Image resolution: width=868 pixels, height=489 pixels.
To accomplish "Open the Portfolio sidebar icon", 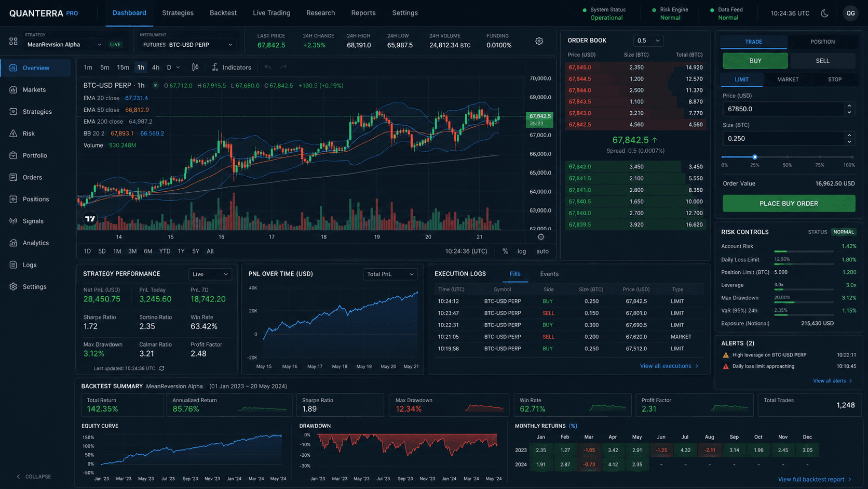I will click(13, 155).
